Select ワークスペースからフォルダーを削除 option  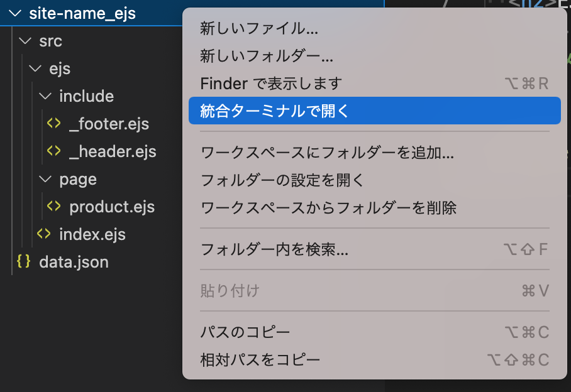point(328,207)
